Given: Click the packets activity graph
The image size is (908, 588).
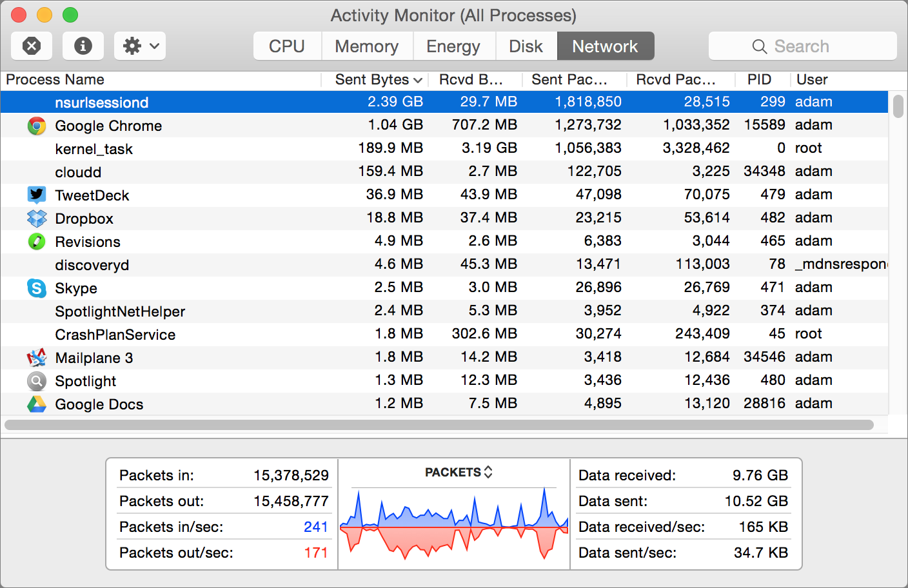Looking at the screenshot, I should click(x=454, y=523).
